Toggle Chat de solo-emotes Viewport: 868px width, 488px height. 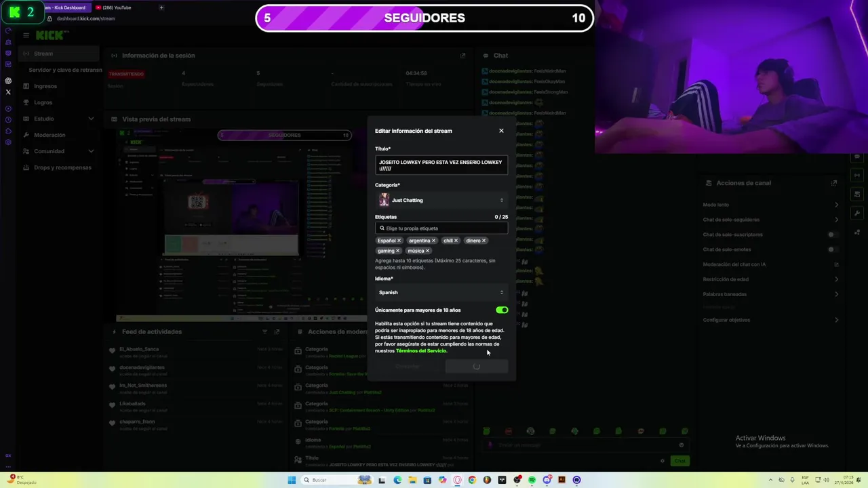pyautogui.click(x=833, y=249)
